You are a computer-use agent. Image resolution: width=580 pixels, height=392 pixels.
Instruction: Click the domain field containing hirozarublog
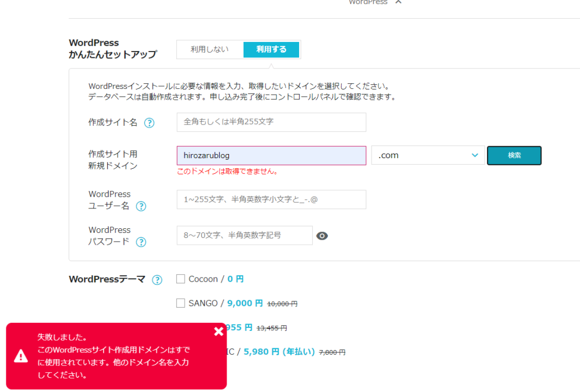(x=271, y=155)
